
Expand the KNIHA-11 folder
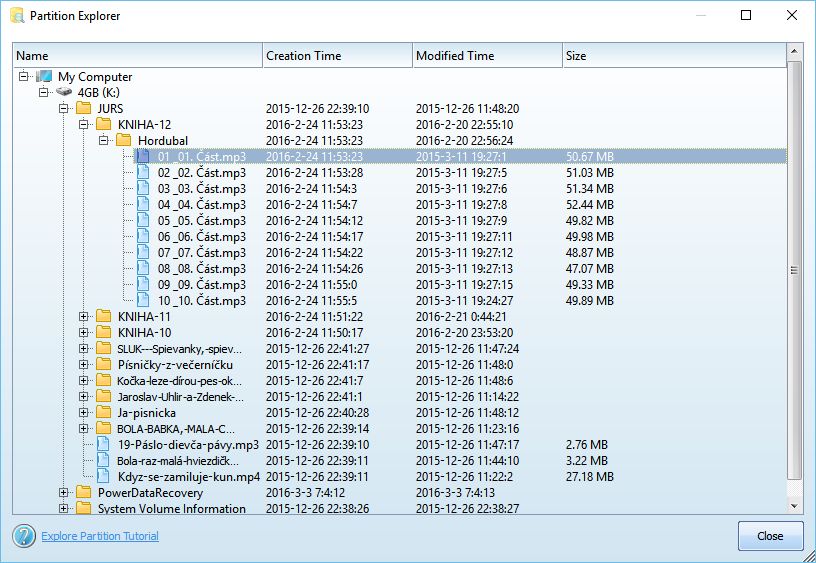click(83, 316)
